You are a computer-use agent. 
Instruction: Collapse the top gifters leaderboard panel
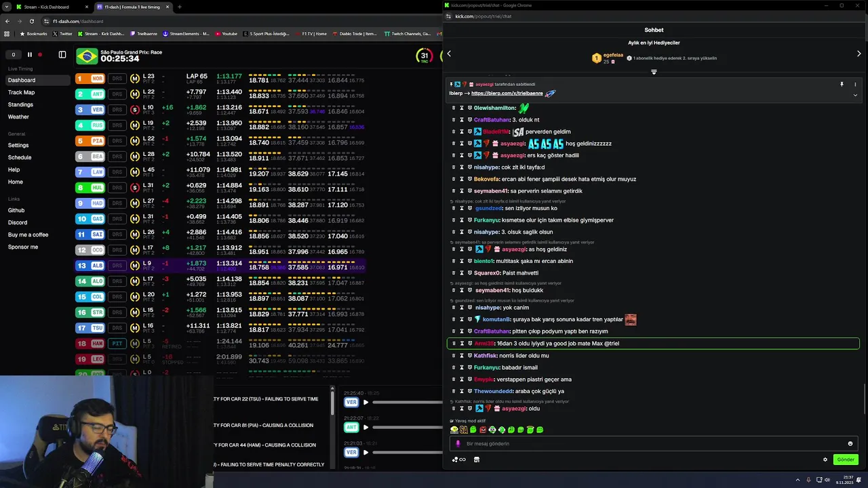(x=654, y=72)
